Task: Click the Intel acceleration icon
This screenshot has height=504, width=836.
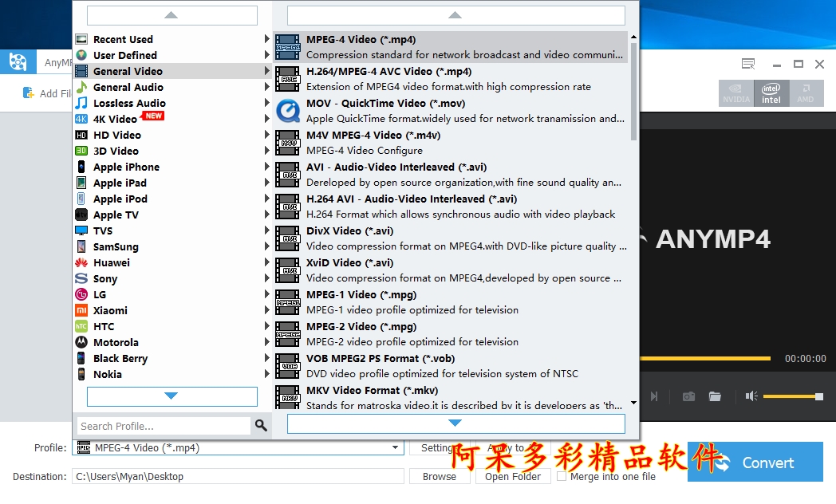Action: click(771, 93)
